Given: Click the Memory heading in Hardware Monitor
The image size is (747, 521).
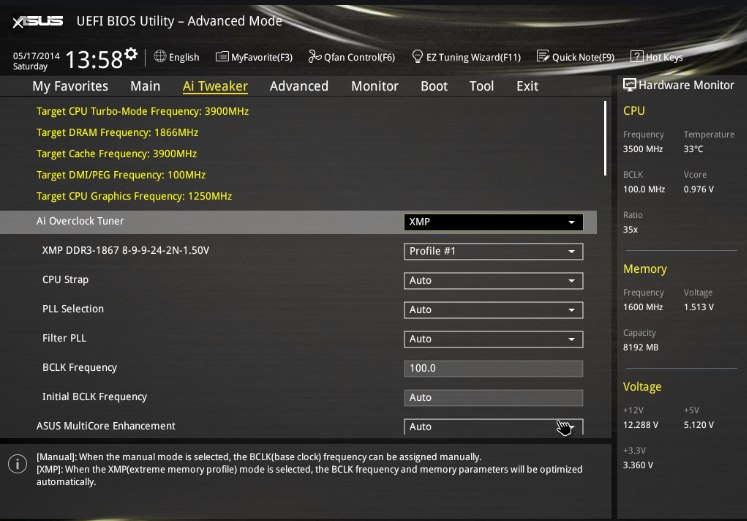Looking at the screenshot, I should [x=645, y=269].
